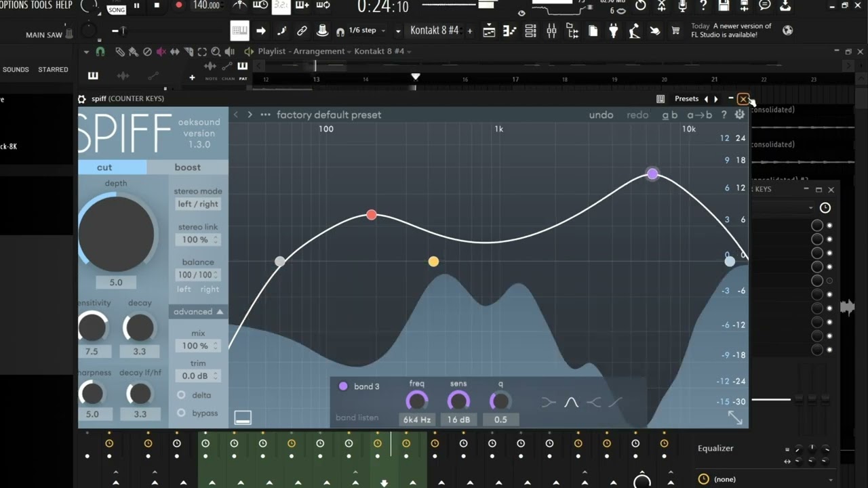Open the Spiff help question mark
This screenshot has height=488, width=868.
724,115
